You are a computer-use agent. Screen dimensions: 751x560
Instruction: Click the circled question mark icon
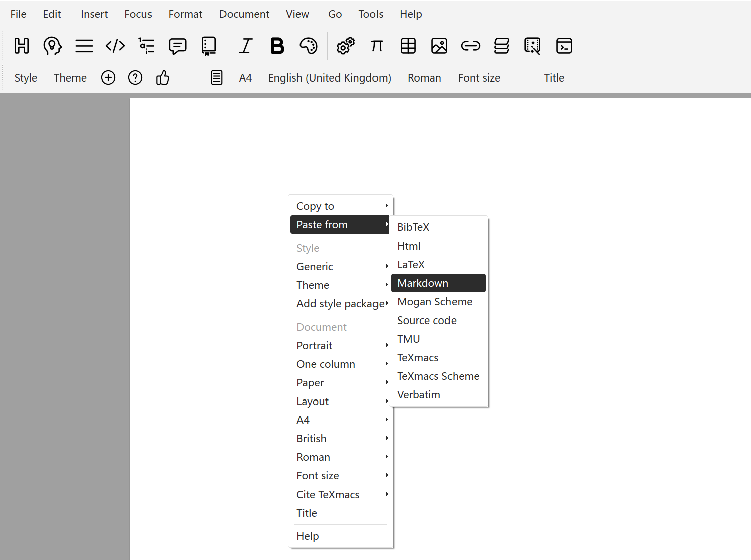(135, 77)
